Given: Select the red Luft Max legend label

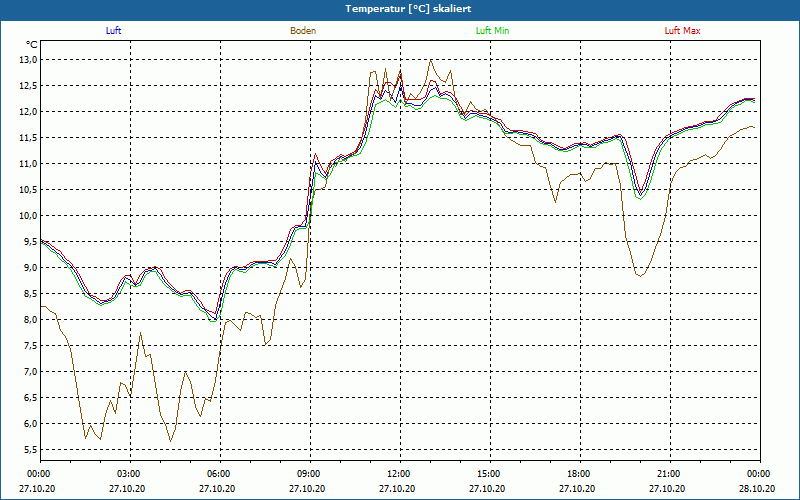Looking at the screenshot, I should [682, 31].
